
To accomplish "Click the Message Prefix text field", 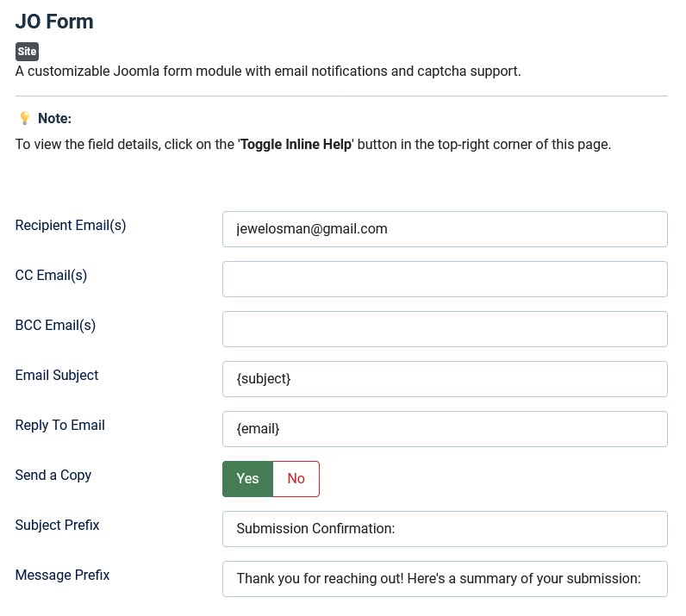I will click(x=445, y=579).
